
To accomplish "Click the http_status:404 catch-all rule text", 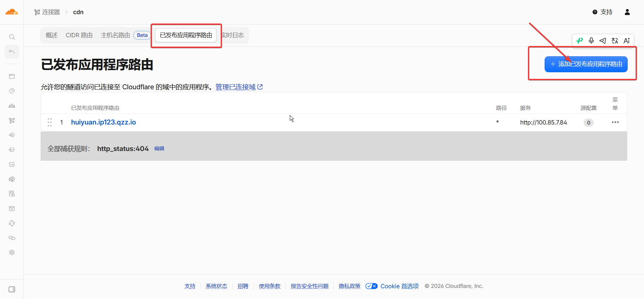I will point(123,149).
